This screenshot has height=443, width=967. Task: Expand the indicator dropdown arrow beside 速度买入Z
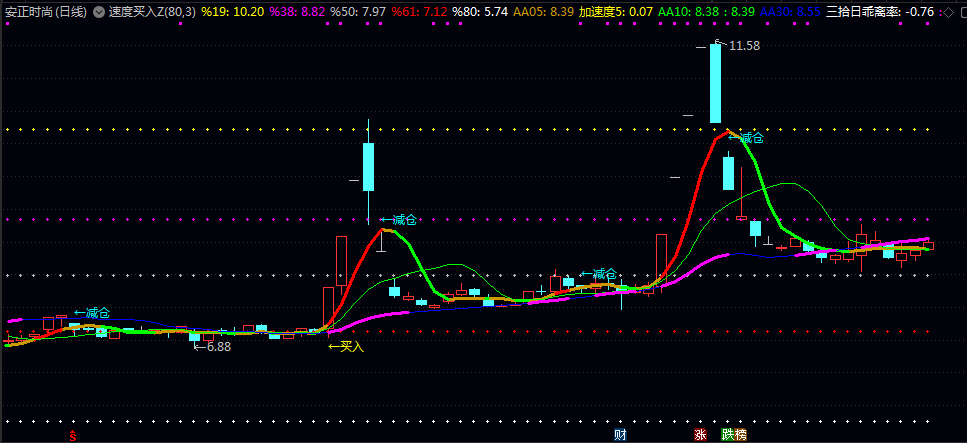pyautogui.click(x=99, y=11)
